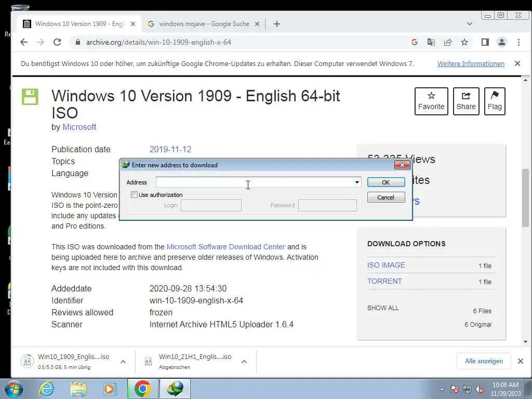This screenshot has height=399, width=532.
Task: Close the download shelf bar
Action: (x=521, y=361)
